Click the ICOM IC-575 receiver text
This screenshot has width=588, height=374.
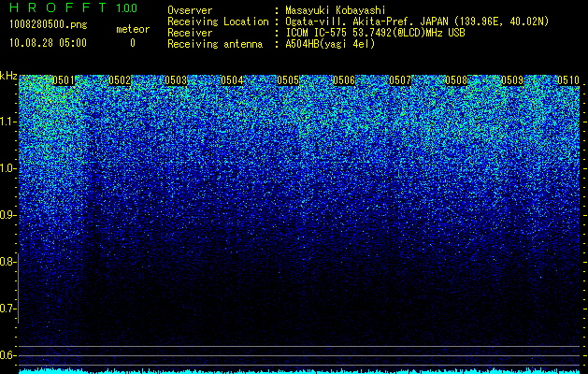pyautogui.click(x=375, y=33)
